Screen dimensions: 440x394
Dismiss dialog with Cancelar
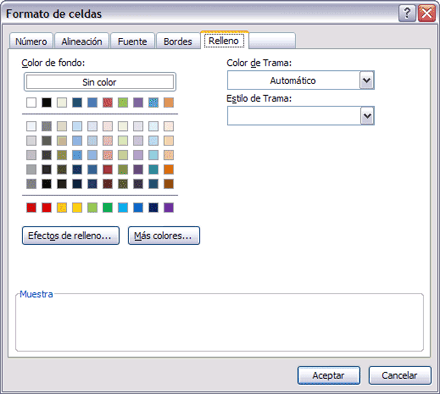pyautogui.click(x=400, y=376)
